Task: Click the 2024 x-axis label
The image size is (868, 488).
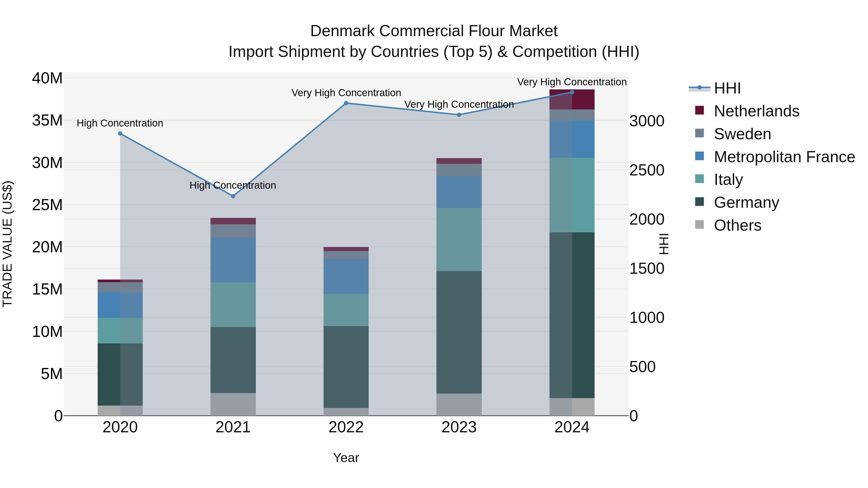Action: [572, 427]
